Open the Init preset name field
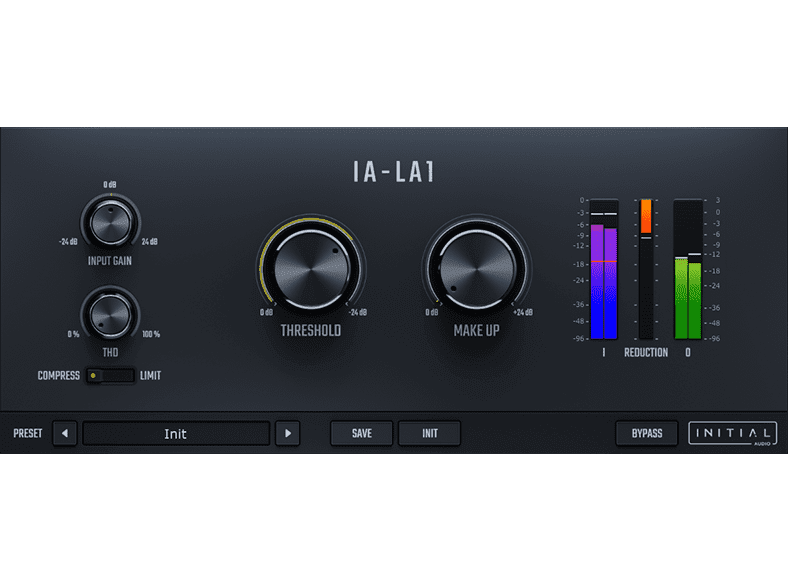788x581 pixels. 176,433
